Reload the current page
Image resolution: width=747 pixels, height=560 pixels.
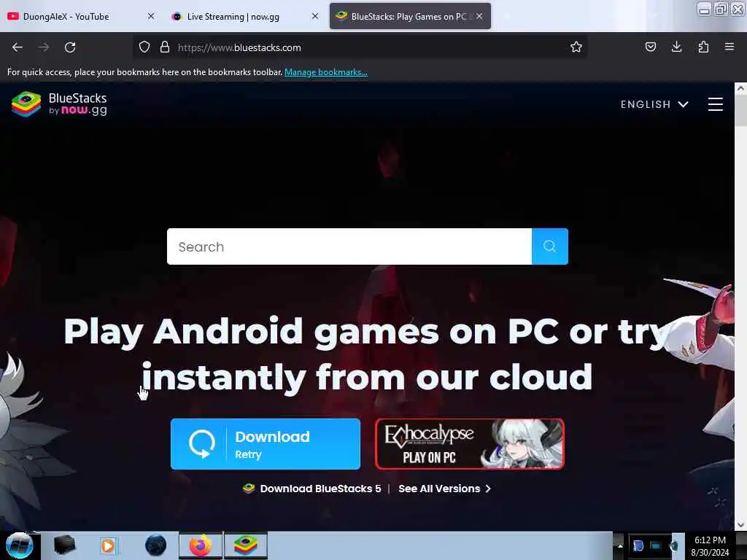coord(70,47)
